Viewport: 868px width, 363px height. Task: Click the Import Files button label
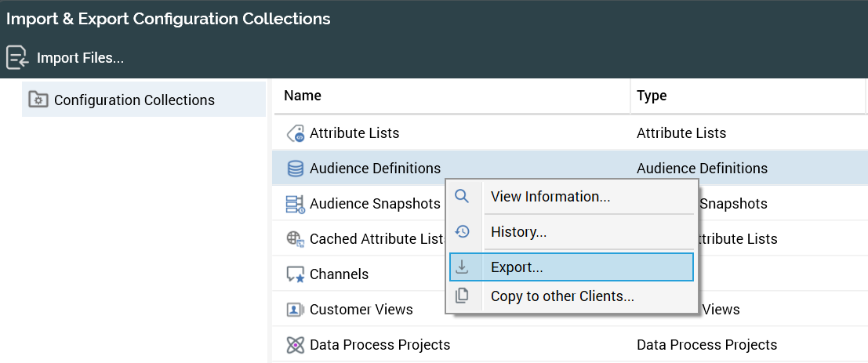click(80, 58)
